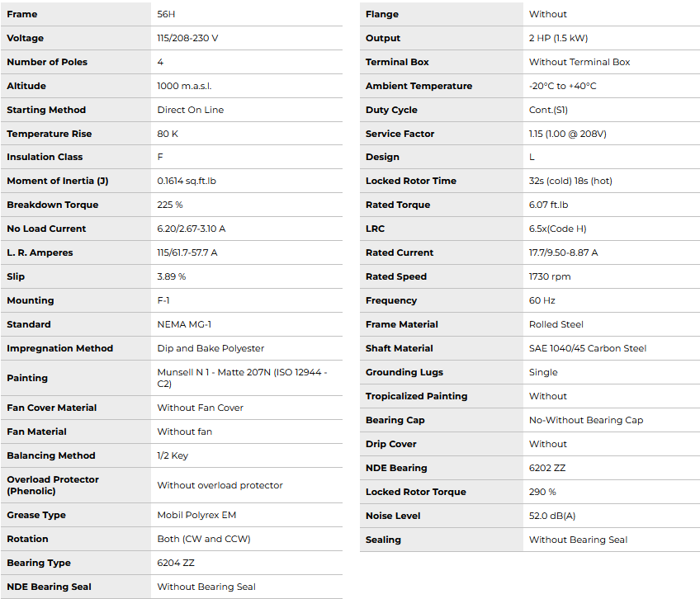Select the Rolled Steel frame material
The width and height of the screenshot is (700, 599).
[556, 324]
